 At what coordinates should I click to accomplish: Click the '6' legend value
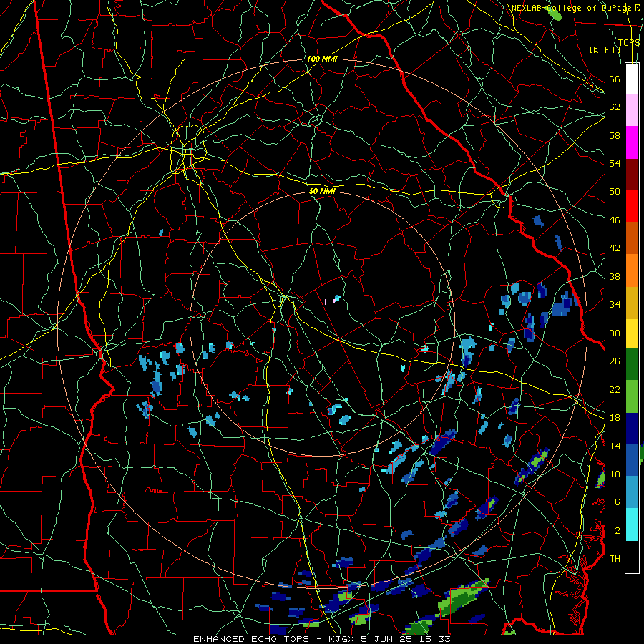[x=618, y=502]
